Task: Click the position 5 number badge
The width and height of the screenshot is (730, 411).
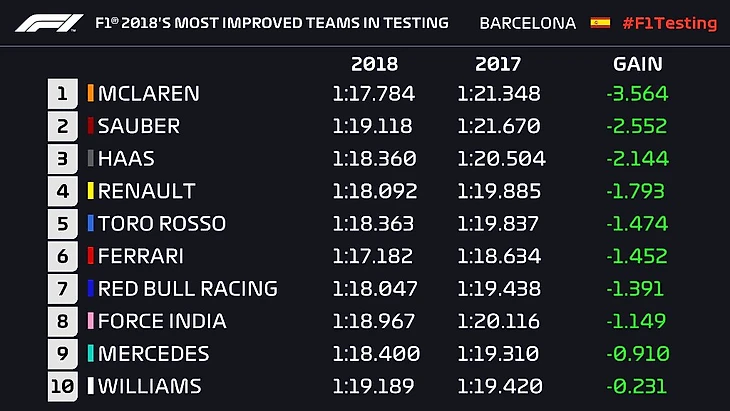Action: 62,223
